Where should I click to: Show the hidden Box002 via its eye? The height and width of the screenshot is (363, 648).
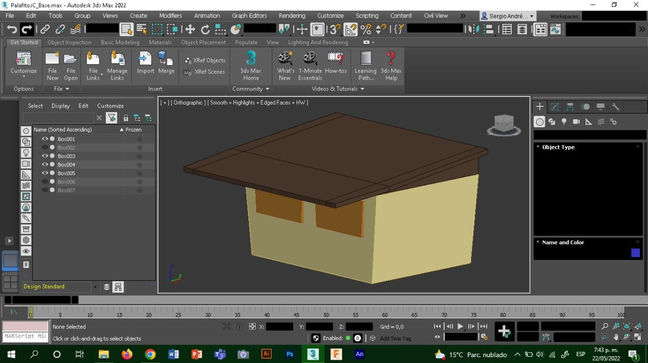[45, 148]
